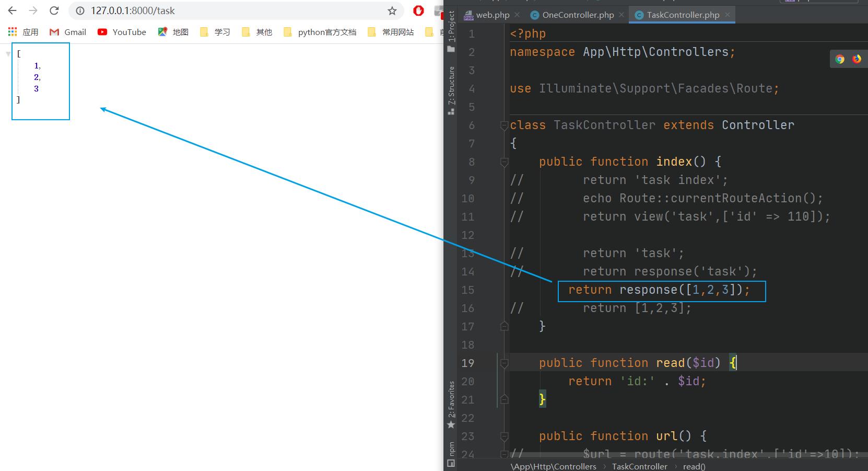View site information icon in address bar

(80, 10)
